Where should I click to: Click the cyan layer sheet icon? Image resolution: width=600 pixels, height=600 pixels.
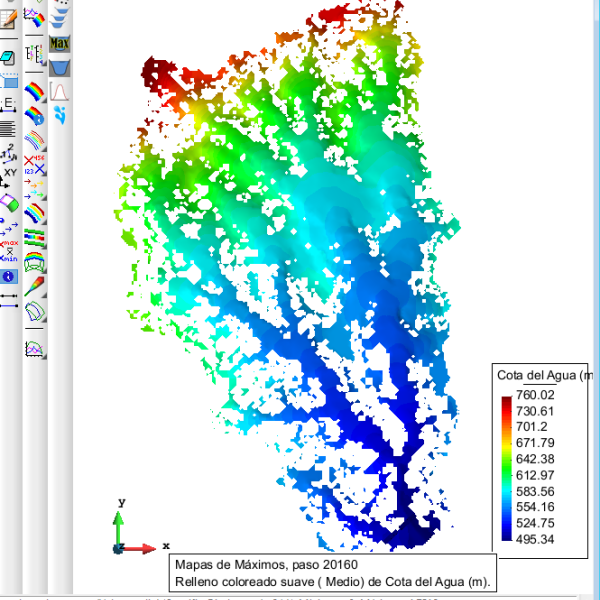[x=8, y=58]
